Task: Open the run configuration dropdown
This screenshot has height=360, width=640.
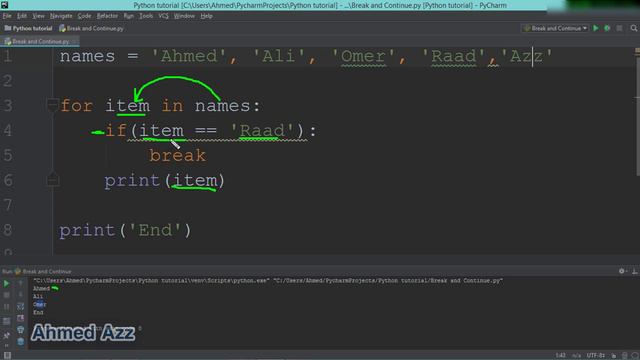Action: (555, 28)
